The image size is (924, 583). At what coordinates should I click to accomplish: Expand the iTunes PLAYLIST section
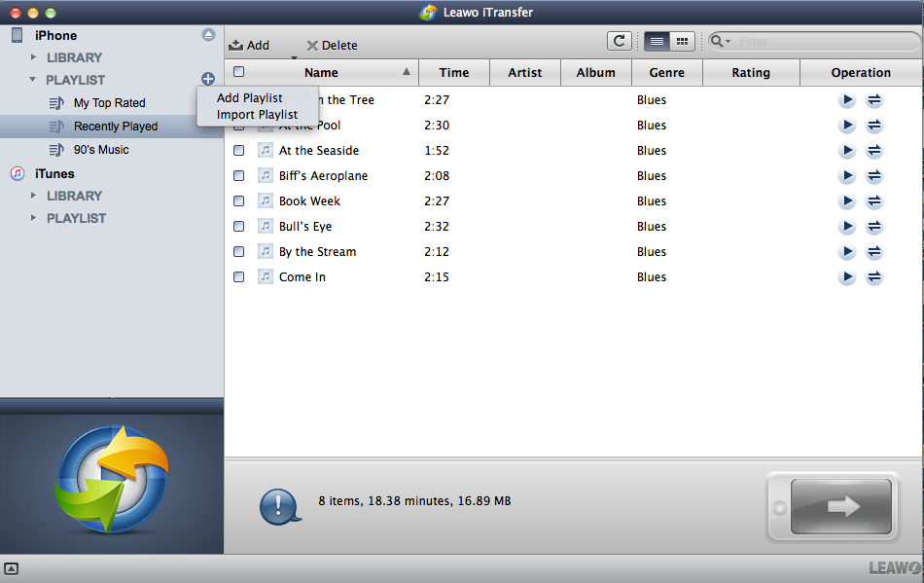(35, 218)
